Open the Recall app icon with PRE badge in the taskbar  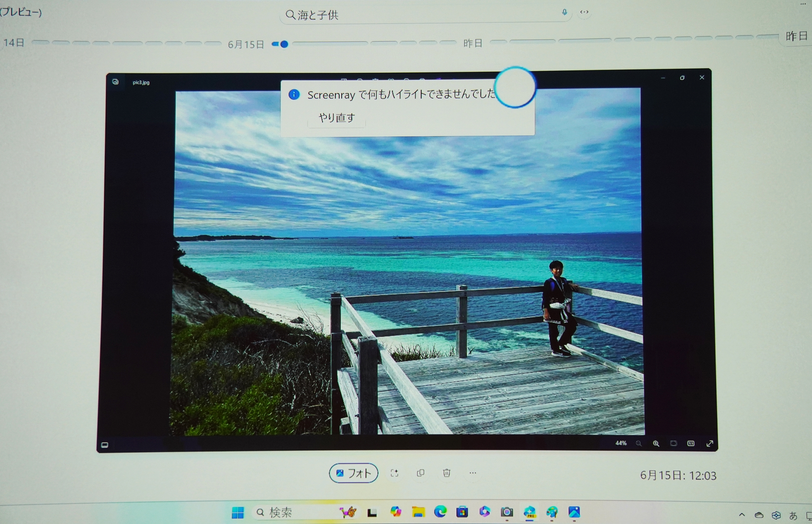529,512
